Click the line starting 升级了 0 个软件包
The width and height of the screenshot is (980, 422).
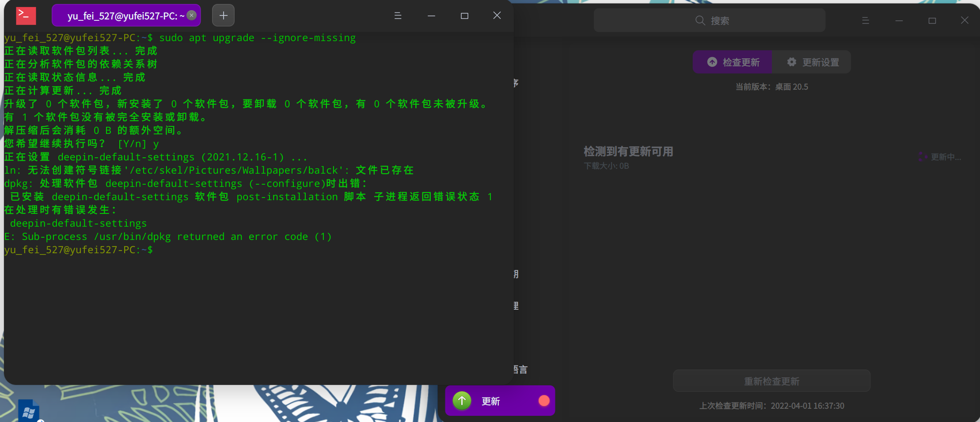pos(247,104)
